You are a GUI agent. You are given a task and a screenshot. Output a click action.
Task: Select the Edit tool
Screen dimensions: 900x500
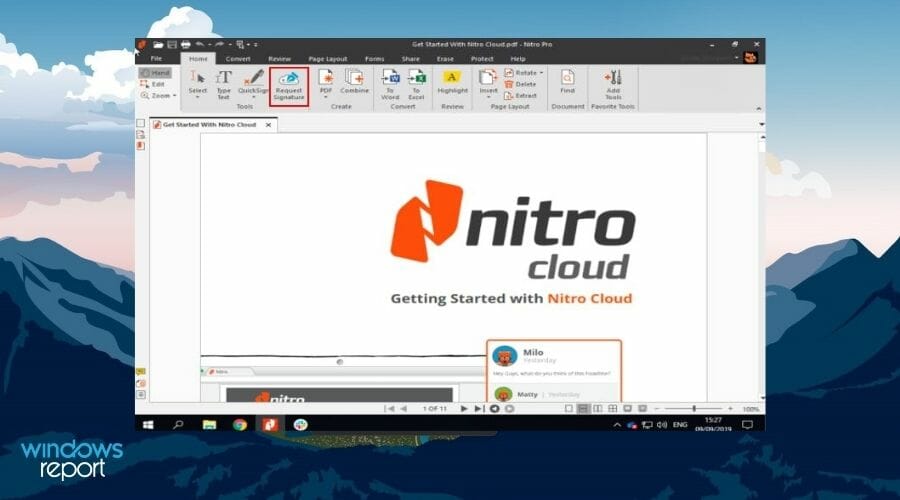pyautogui.click(x=153, y=84)
